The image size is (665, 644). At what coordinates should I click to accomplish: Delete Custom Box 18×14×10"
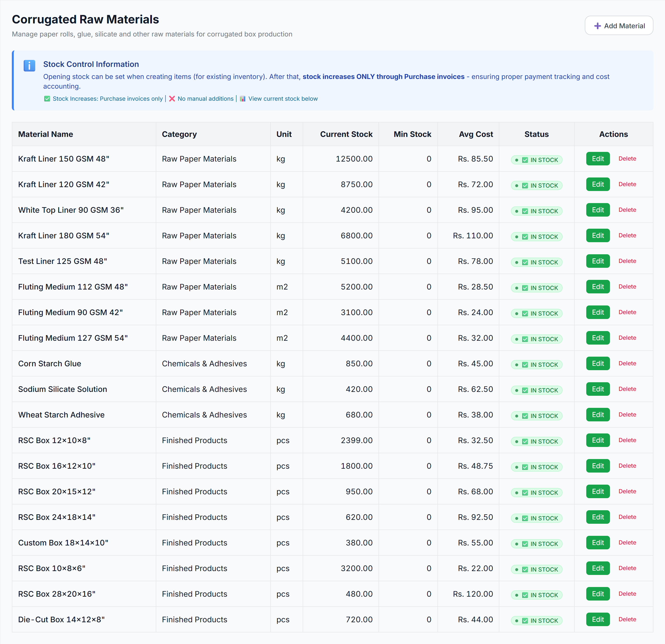[x=627, y=543]
